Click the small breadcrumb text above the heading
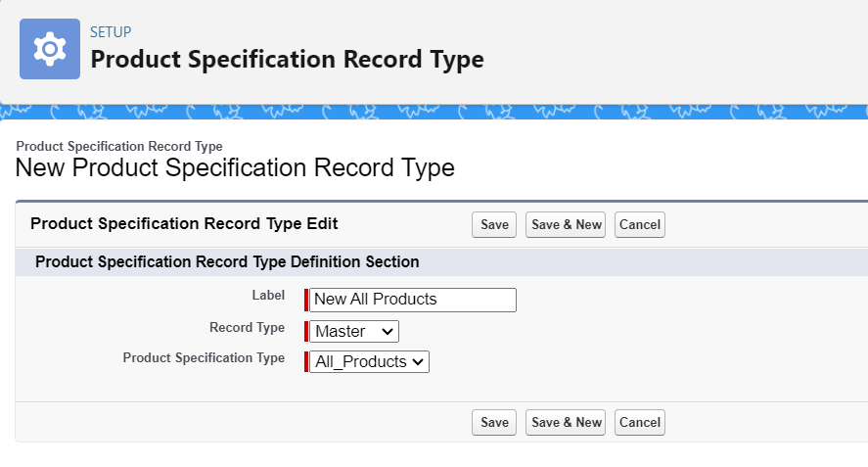This screenshot has height=467, width=868. click(119, 146)
